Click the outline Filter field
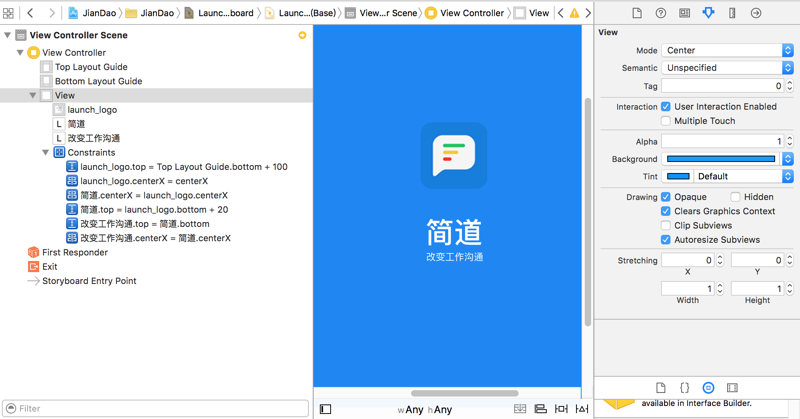The image size is (800, 419). tap(156, 408)
